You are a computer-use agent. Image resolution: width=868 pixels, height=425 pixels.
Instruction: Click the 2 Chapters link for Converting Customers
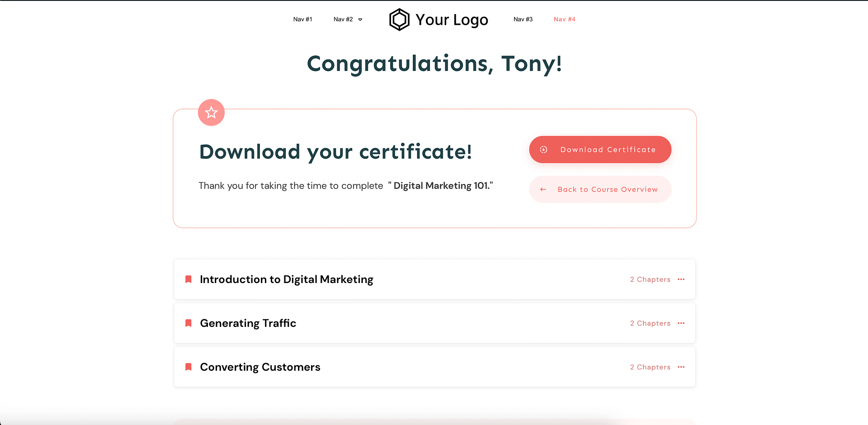click(650, 367)
